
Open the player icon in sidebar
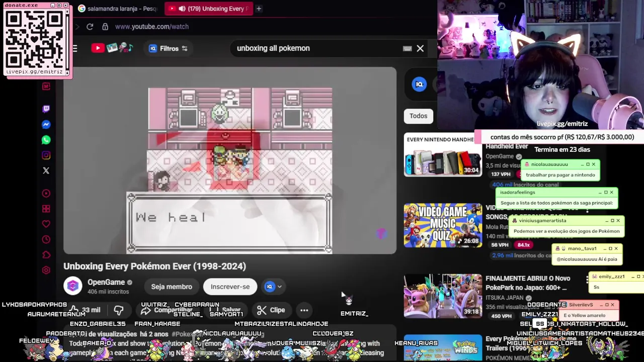[x=46, y=193]
